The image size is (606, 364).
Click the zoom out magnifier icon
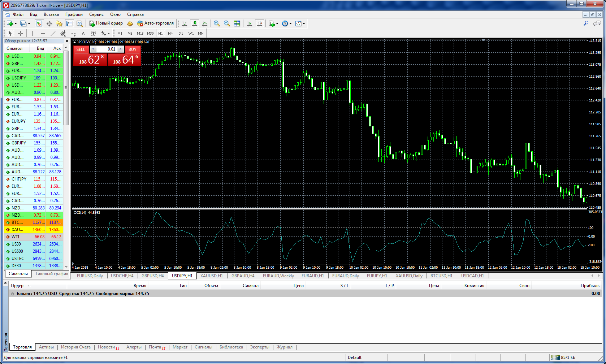point(227,23)
